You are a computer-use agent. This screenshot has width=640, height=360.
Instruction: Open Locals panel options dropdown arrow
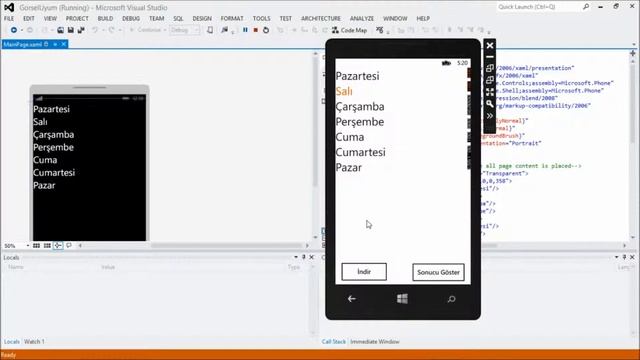point(296,257)
